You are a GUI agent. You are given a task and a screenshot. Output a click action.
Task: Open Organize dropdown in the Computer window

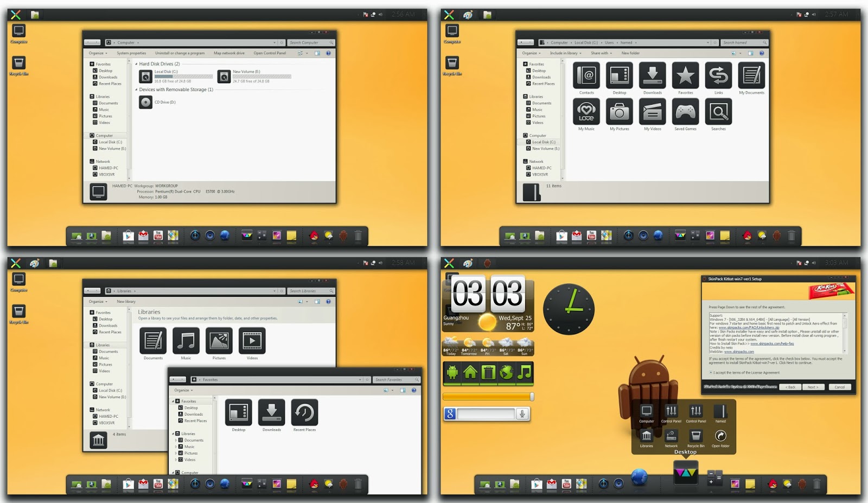tap(98, 53)
